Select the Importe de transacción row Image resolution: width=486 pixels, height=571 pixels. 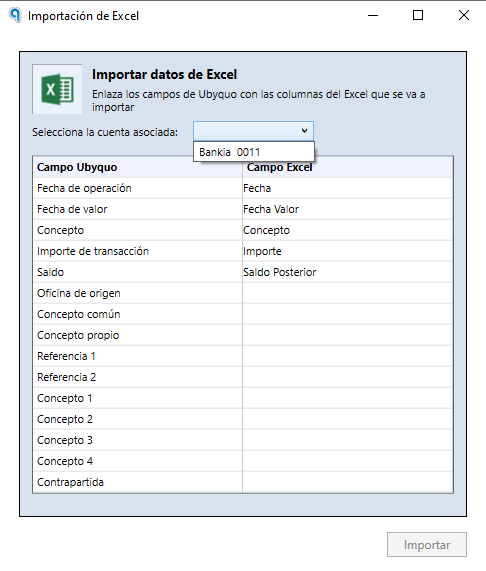(x=243, y=251)
